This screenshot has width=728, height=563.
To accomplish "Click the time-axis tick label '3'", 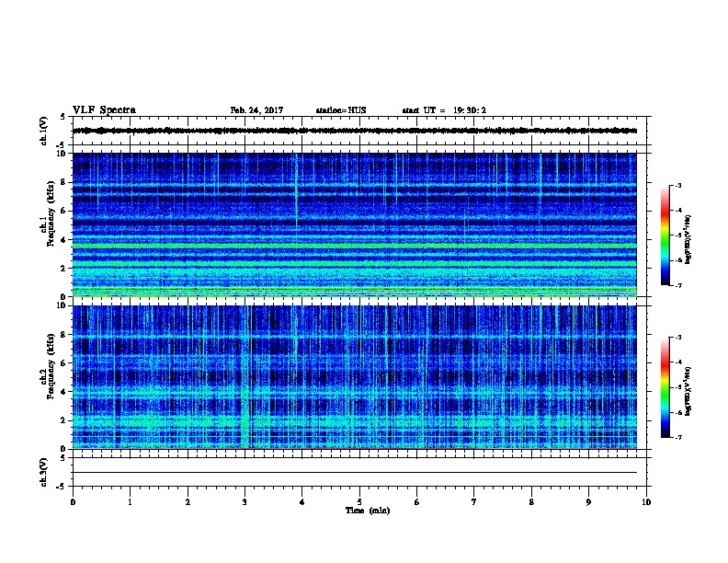I will [x=245, y=502].
